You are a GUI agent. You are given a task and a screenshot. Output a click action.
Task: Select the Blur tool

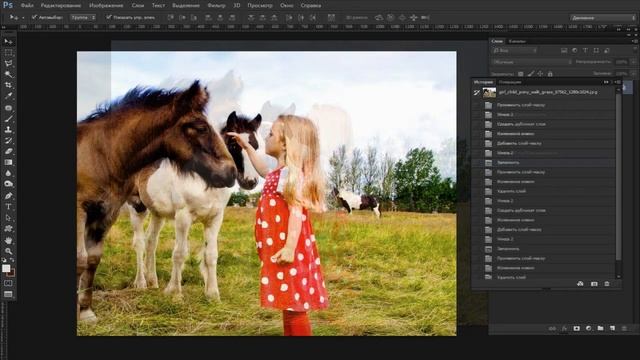(x=8, y=173)
